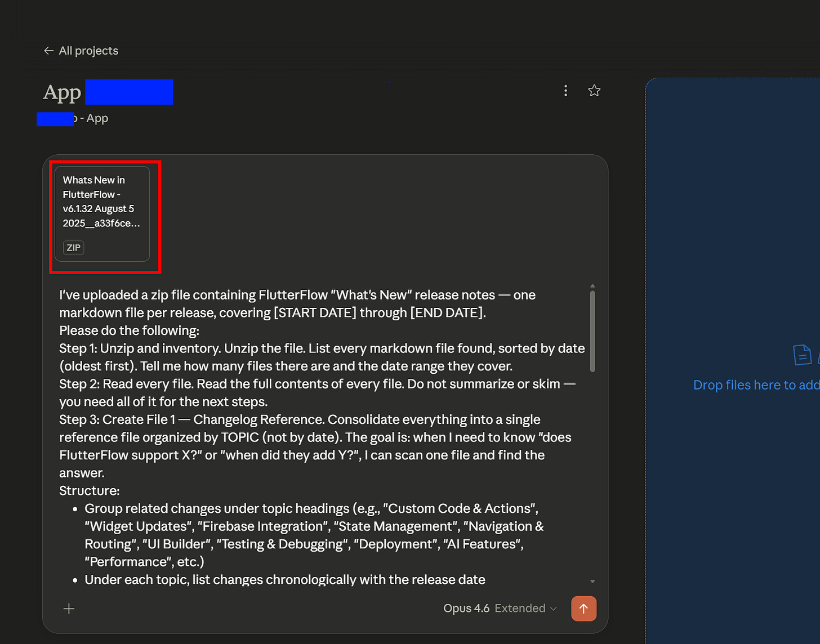Click the scroll-down arrow of the prompt box
The height and width of the screenshot is (644, 820).
592,581
